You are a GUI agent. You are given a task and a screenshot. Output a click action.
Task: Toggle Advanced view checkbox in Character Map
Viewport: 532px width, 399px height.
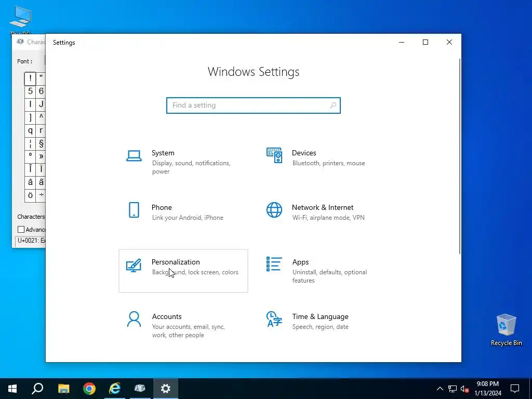[21, 230]
